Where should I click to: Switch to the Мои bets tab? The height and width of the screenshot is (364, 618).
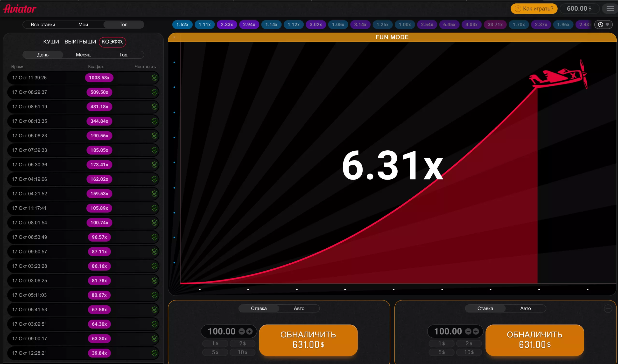[x=83, y=25]
